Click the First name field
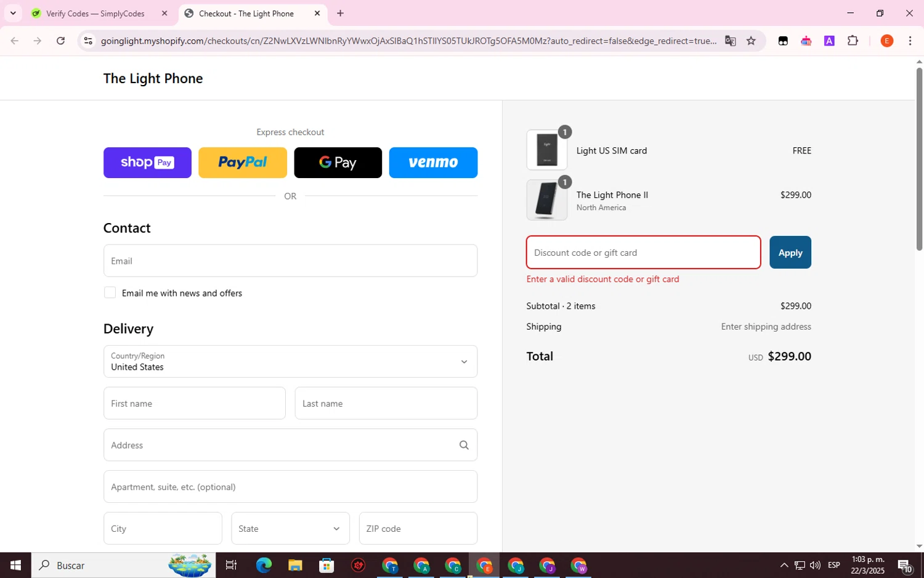 [195, 404]
